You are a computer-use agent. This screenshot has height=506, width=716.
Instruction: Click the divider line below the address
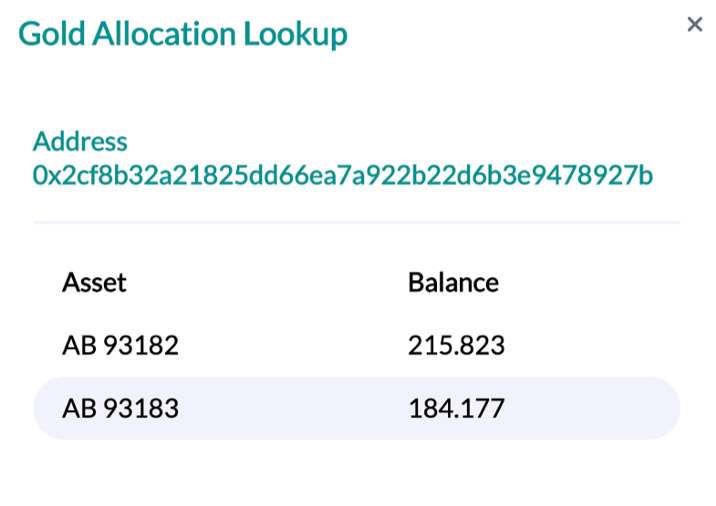click(356, 222)
